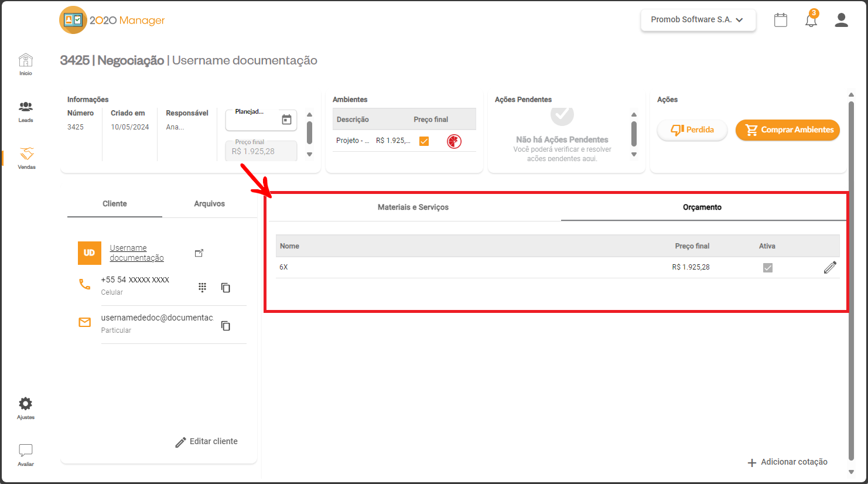Mark negotiation as Perdida
This screenshot has height=484, width=868.
coord(692,130)
